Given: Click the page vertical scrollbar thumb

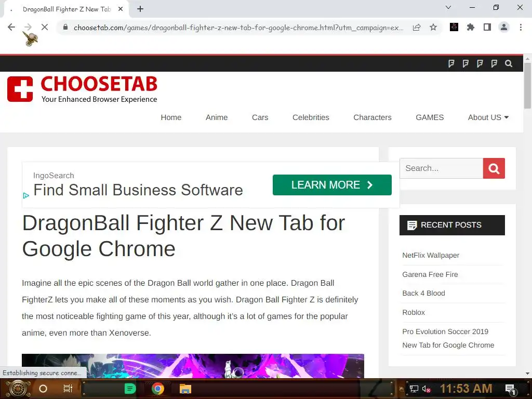Looking at the screenshot, I should click(x=527, y=86).
